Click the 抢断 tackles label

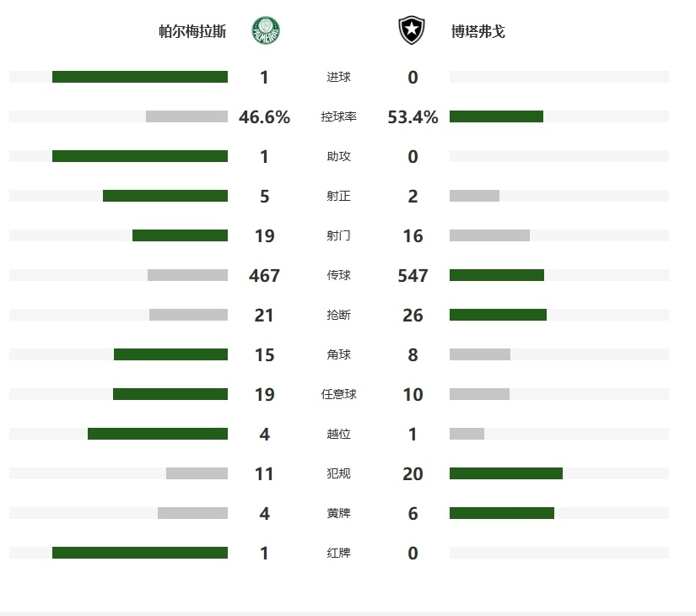338,315
